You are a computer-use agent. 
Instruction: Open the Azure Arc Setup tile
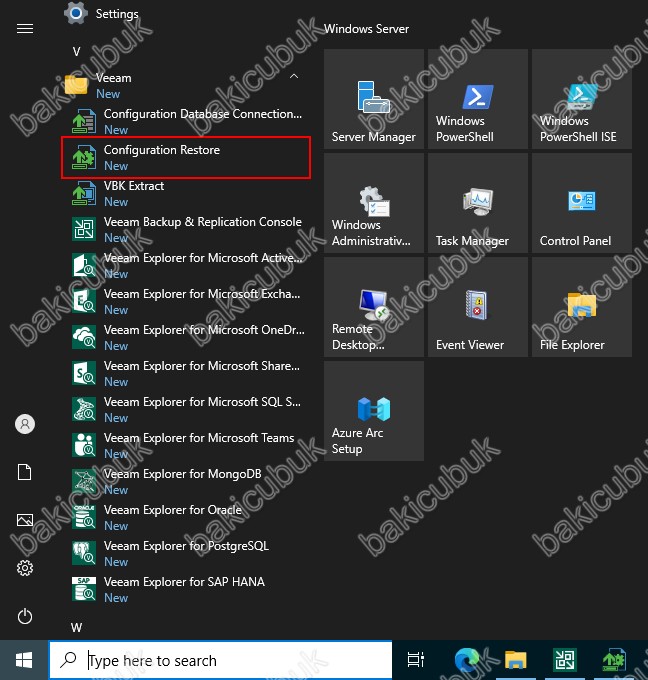[374, 411]
